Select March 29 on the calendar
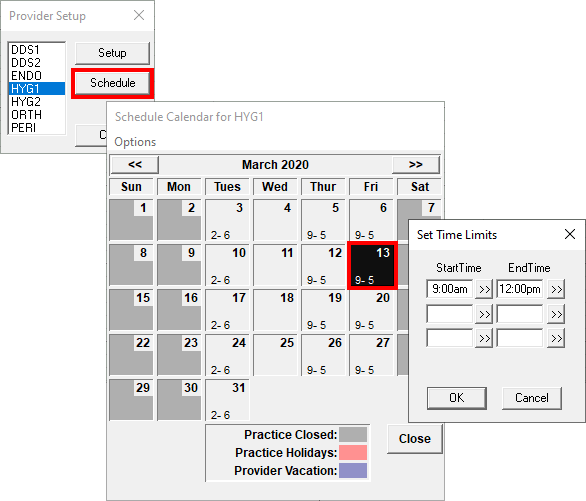Viewport: 586px width, 501px height. (131, 400)
